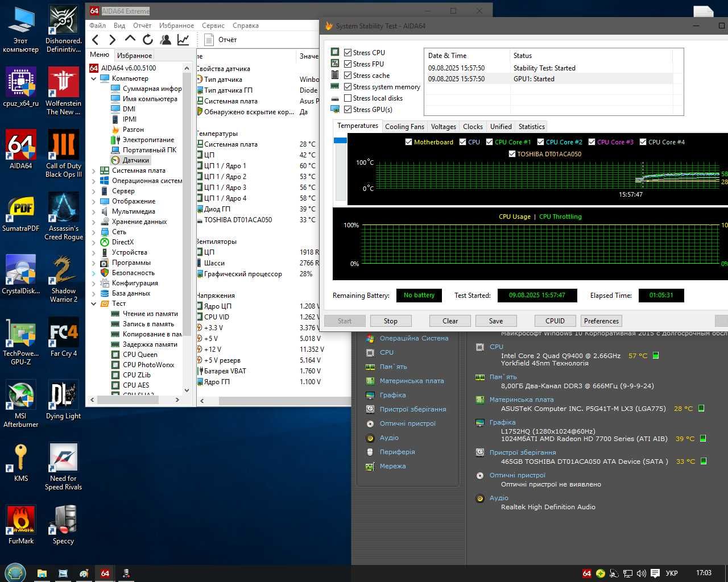Screen dimensions: 728x582
Task: Open Need for Speed Rivals shortcut
Action: [x=64, y=467]
